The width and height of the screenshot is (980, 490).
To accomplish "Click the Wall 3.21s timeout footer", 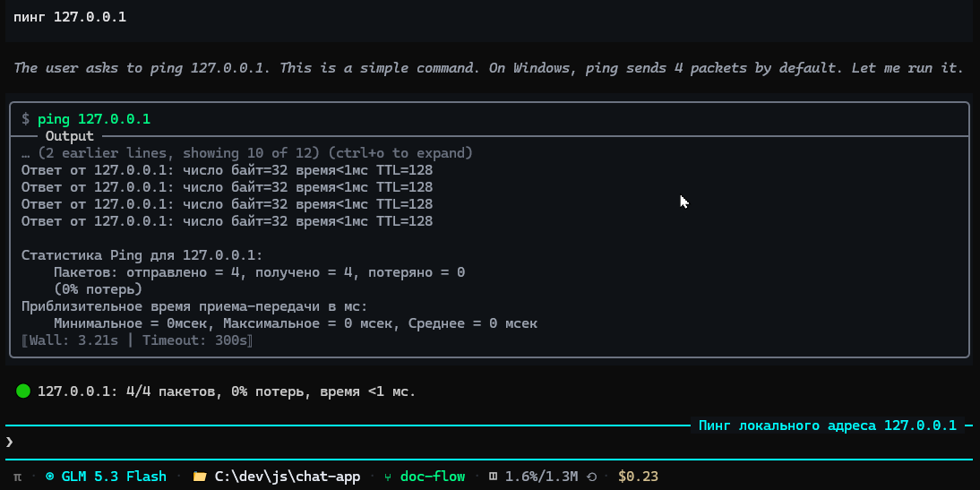I will click(137, 340).
